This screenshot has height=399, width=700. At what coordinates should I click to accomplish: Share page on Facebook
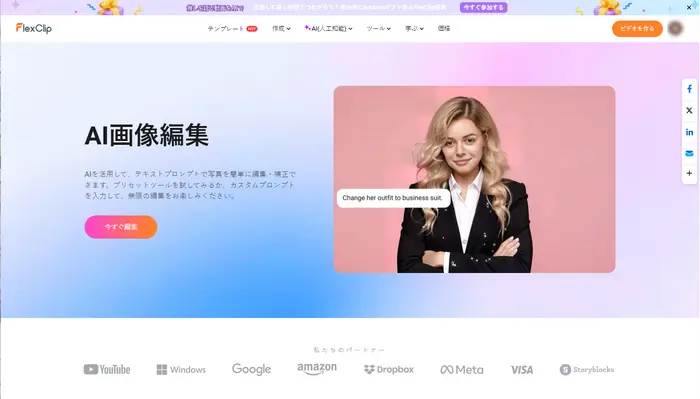click(x=689, y=89)
